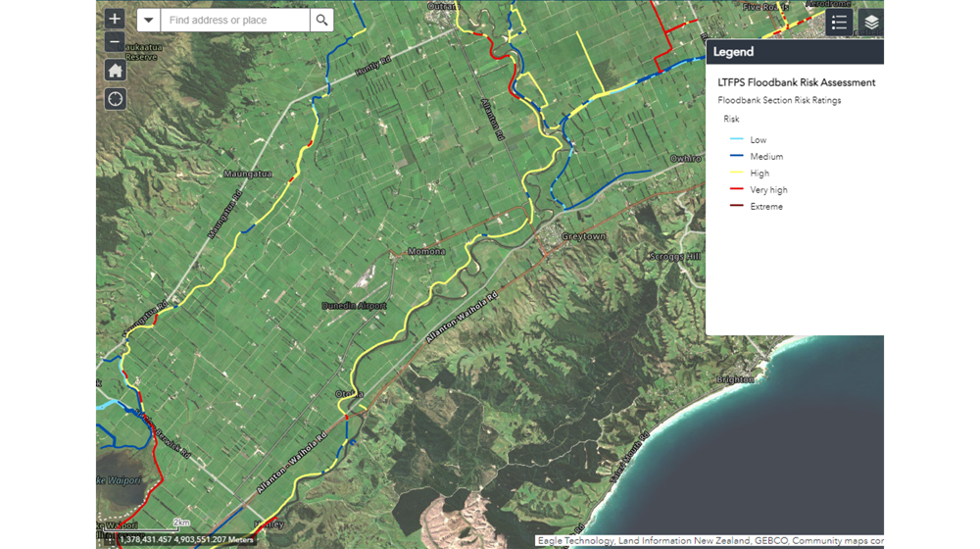
Task: Run search with the magnifier button
Action: point(321,20)
